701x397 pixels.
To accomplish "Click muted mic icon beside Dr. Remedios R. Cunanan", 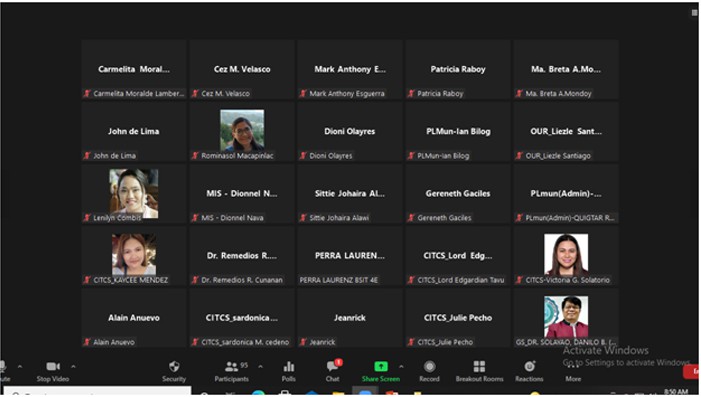I will (x=195, y=280).
